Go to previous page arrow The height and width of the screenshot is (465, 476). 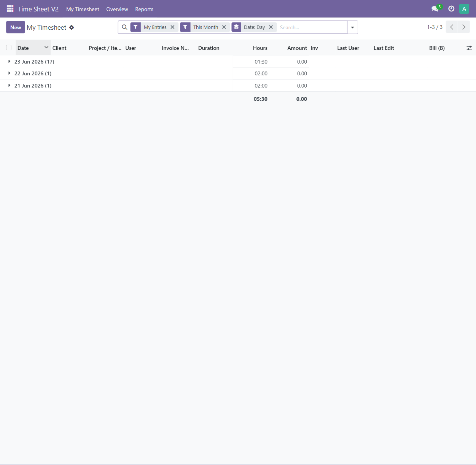452,27
